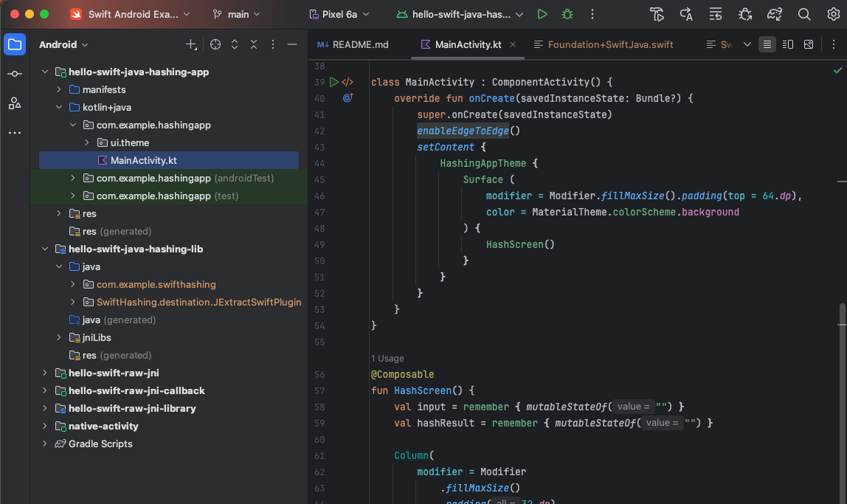Screen dimensions: 847x504
Task: Click the run gutter icon beside MainActivity class
Action: 333,82
